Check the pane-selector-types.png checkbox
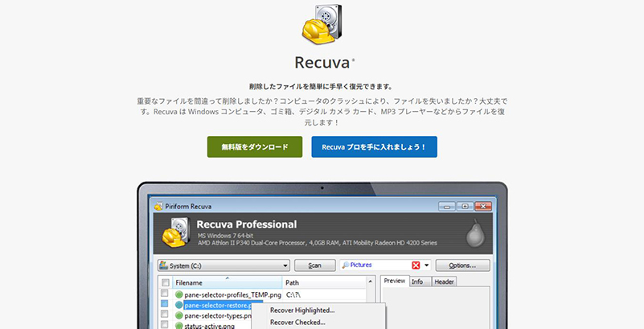Screen dimensions: 644x329 coord(164,315)
